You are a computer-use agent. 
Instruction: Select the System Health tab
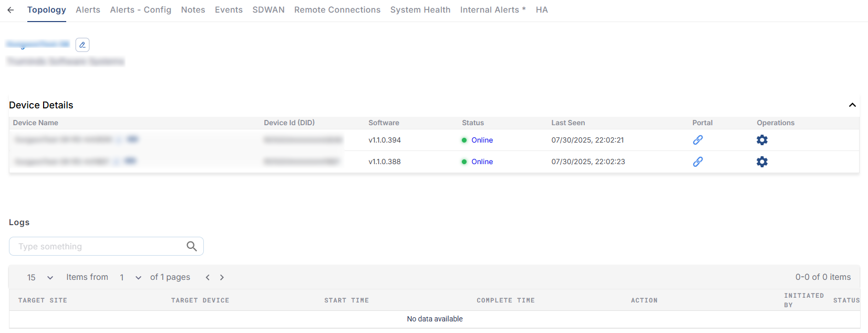pyautogui.click(x=420, y=10)
